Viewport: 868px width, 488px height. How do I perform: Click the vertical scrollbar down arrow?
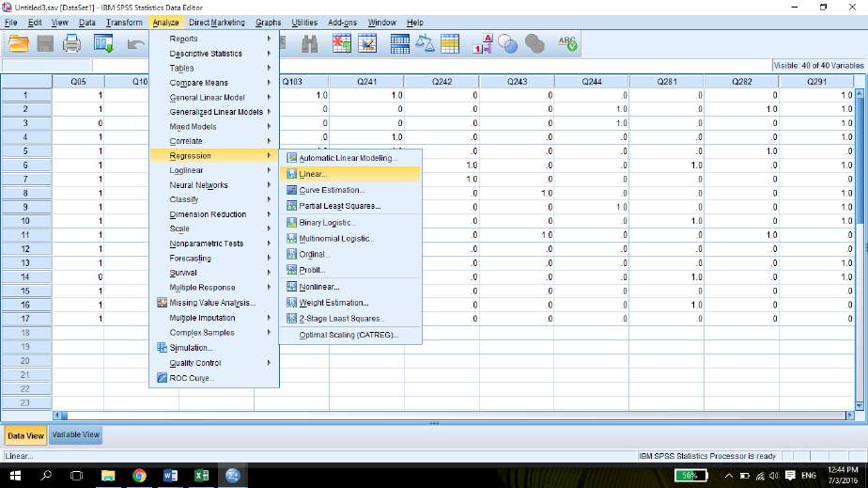(x=860, y=406)
